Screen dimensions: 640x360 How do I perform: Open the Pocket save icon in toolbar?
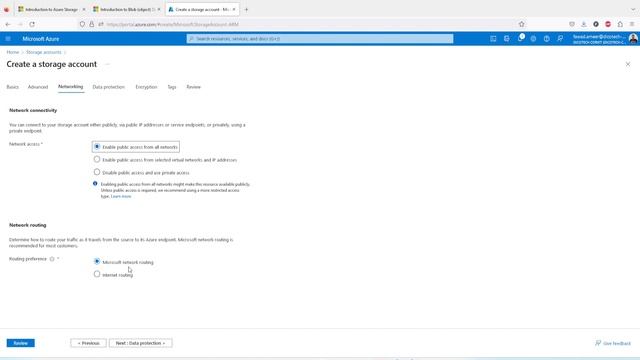click(572, 24)
